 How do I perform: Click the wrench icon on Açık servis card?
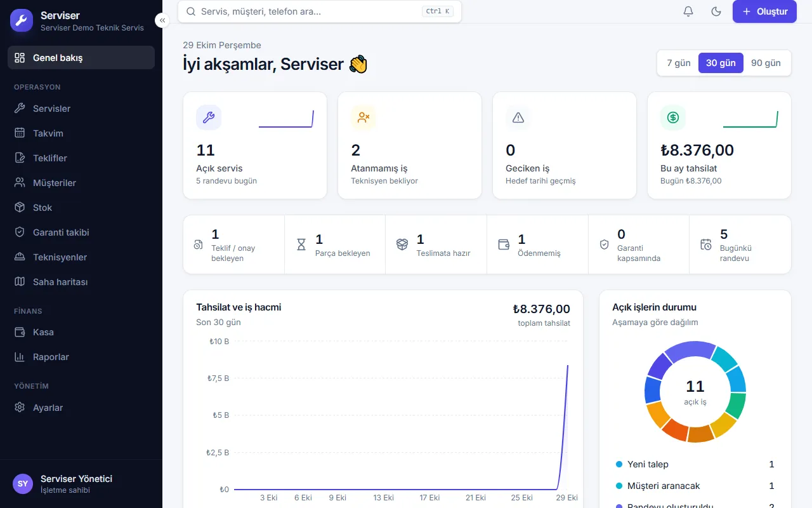pyautogui.click(x=209, y=117)
